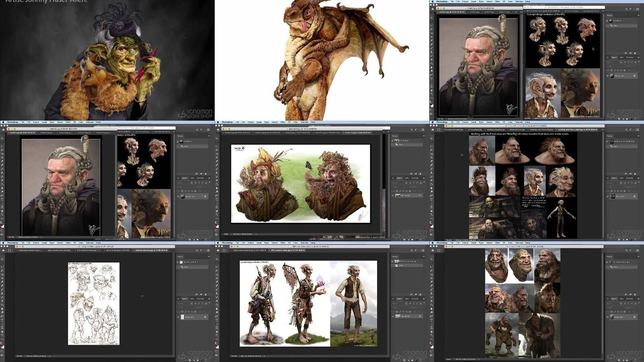The width and height of the screenshot is (644, 362).
Task: Open the Apple menu in the middle-left dwarf frame
Action: tap(2, 122)
